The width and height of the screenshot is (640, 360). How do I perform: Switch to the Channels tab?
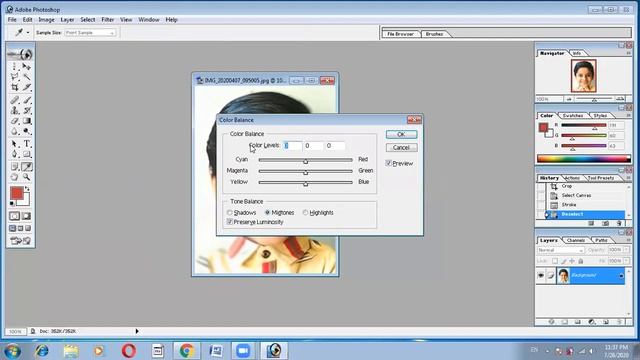(x=576, y=240)
